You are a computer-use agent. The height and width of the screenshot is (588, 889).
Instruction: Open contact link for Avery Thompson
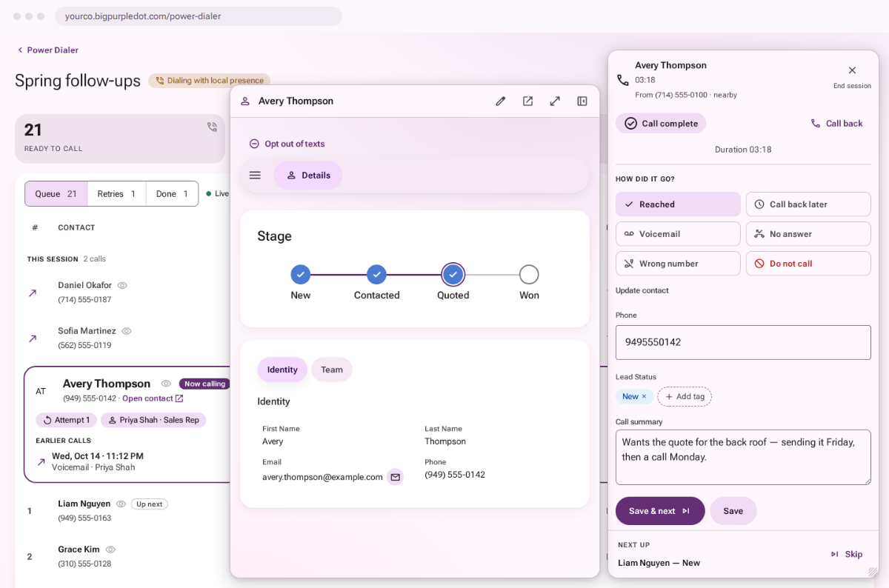click(153, 398)
